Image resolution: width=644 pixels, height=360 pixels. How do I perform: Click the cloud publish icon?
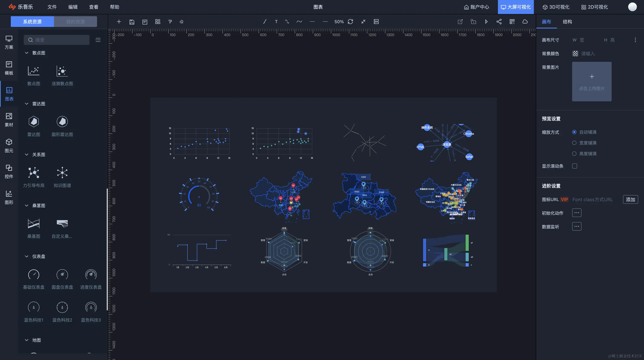click(525, 22)
